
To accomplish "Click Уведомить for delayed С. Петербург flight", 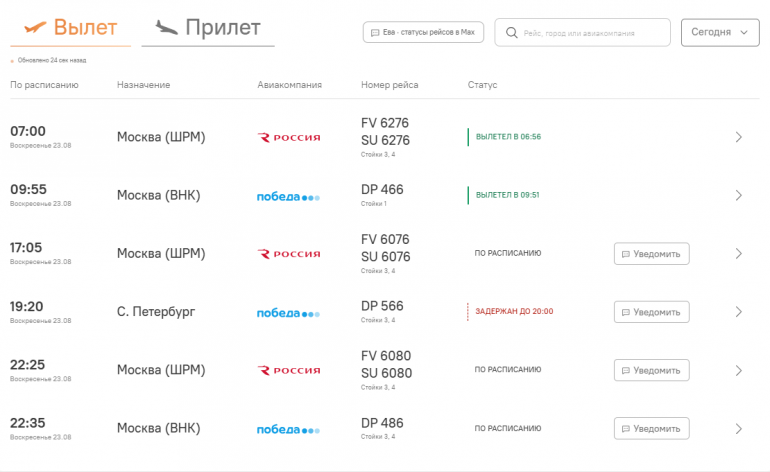I will [x=652, y=312].
